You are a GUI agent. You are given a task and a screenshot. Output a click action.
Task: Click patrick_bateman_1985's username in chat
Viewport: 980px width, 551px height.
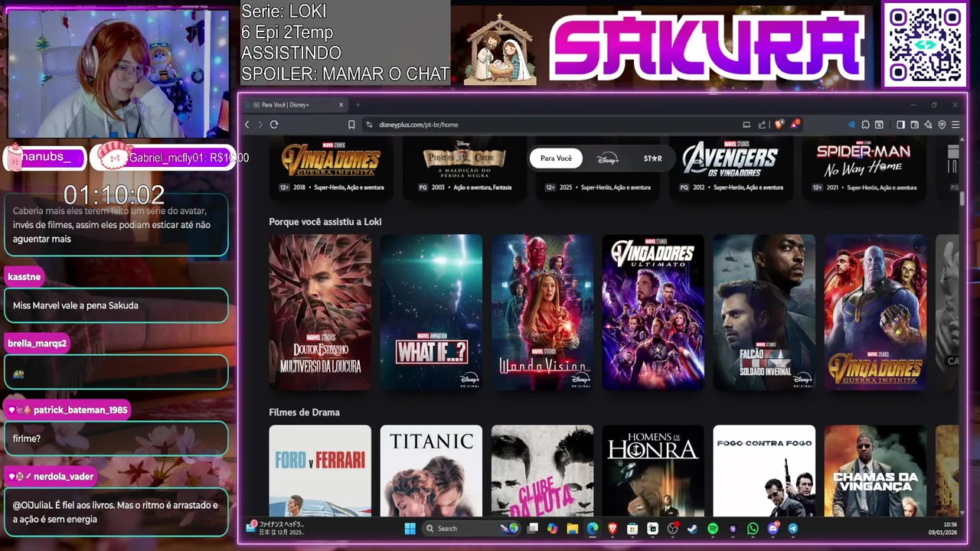tap(80, 409)
